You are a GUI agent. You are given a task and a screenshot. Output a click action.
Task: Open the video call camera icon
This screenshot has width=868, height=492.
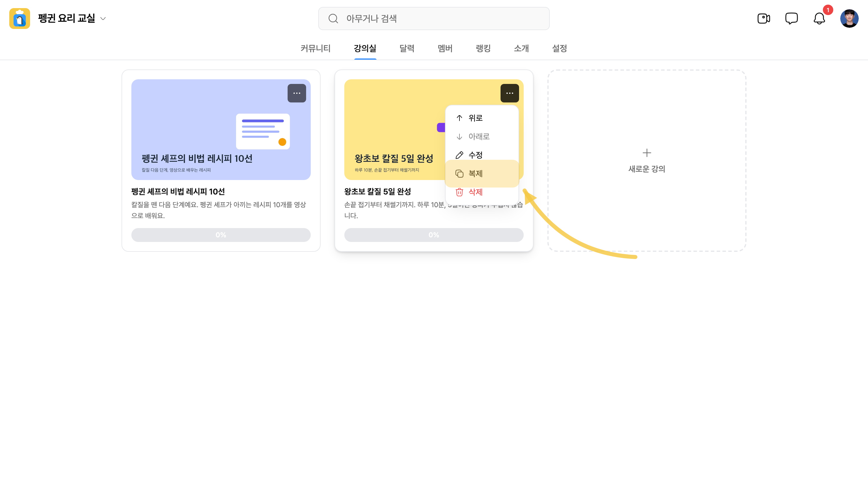coord(764,19)
